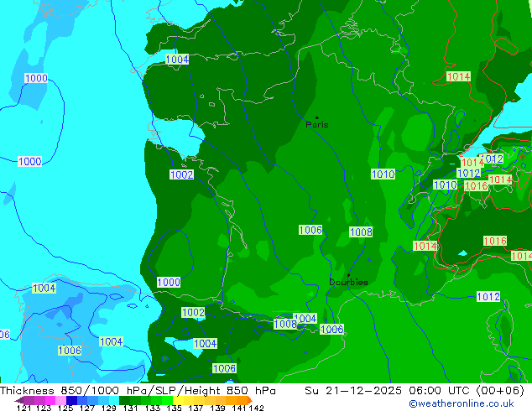Click the blue 1008 isobar label
The height and width of the screenshot is (411, 532).
361,232
